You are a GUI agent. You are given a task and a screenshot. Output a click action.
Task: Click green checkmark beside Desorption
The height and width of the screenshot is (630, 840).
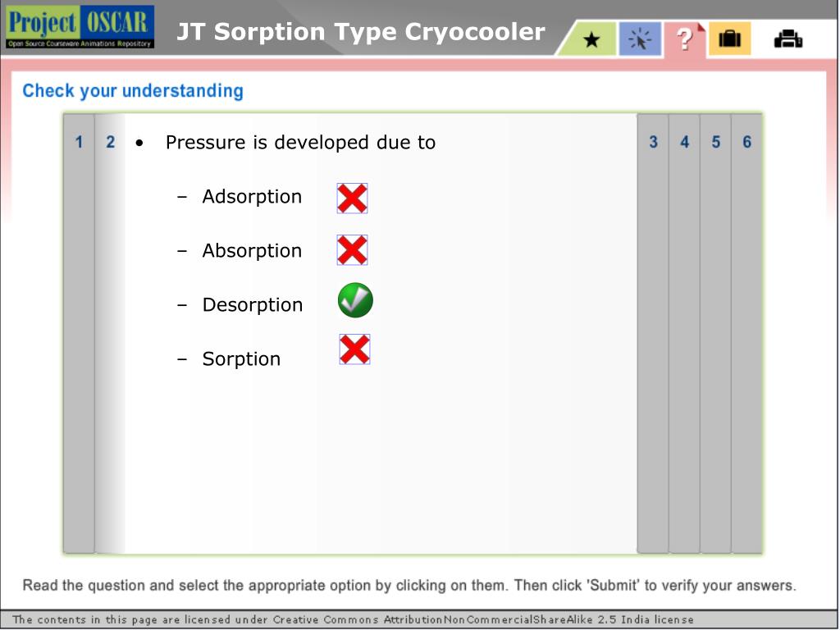tap(355, 300)
